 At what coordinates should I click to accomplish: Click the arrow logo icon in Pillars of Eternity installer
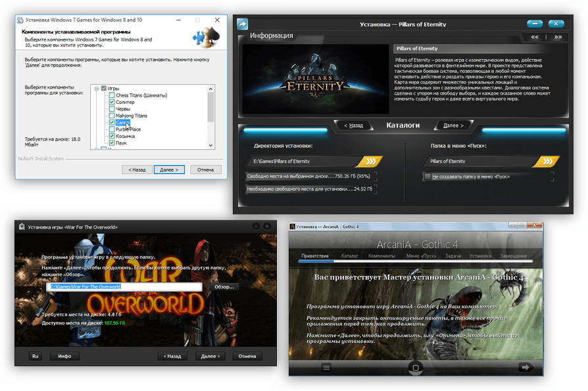click(243, 24)
